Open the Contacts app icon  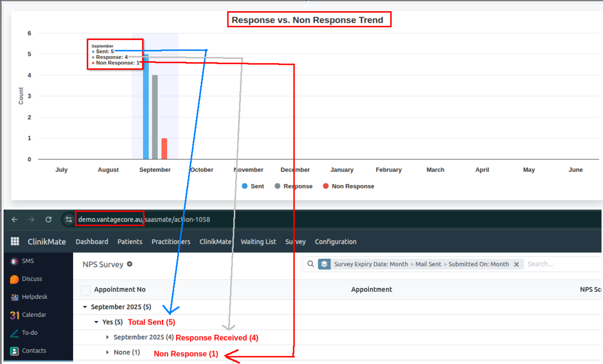pyautogui.click(x=15, y=351)
